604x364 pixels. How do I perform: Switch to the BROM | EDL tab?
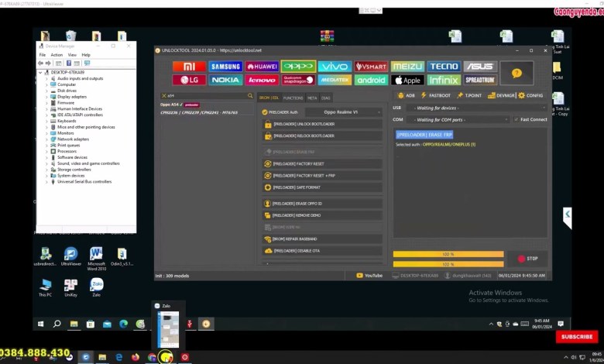269,98
